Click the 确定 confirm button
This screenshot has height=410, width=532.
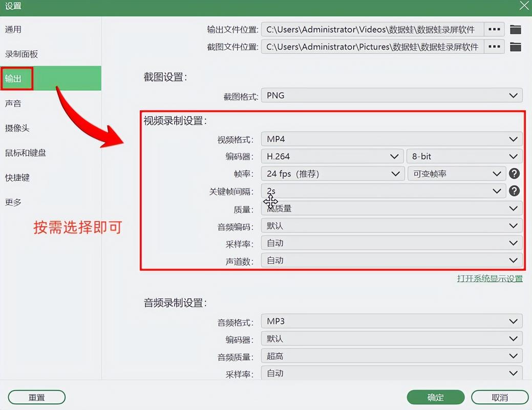pos(436,397)
